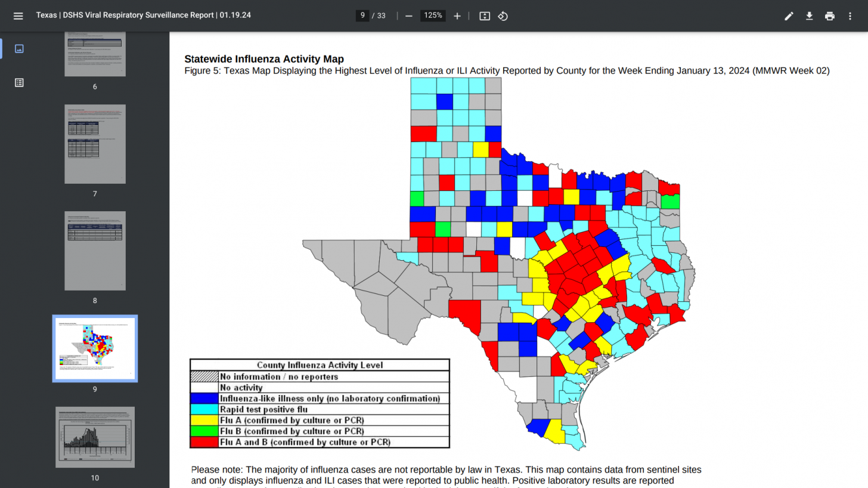
Task: Click the fit to page icon
Action: pos(485,16)
